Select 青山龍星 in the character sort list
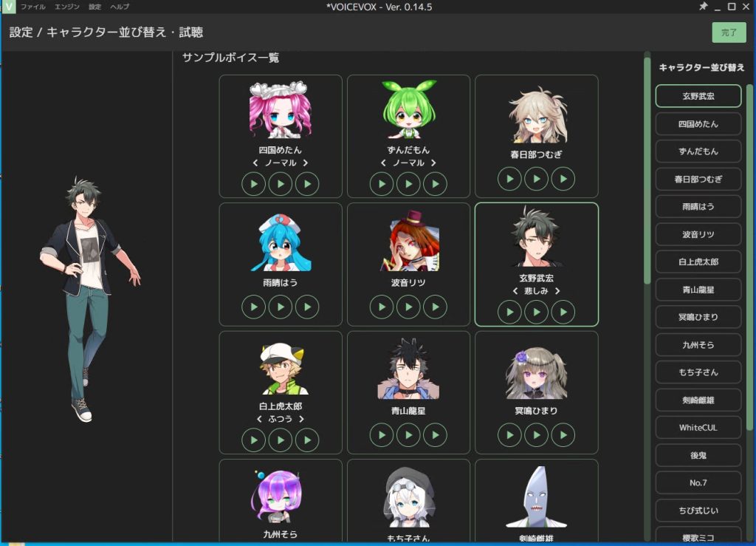Image resolution: width=756 pixels, height=546 pixels. [698, 290]
